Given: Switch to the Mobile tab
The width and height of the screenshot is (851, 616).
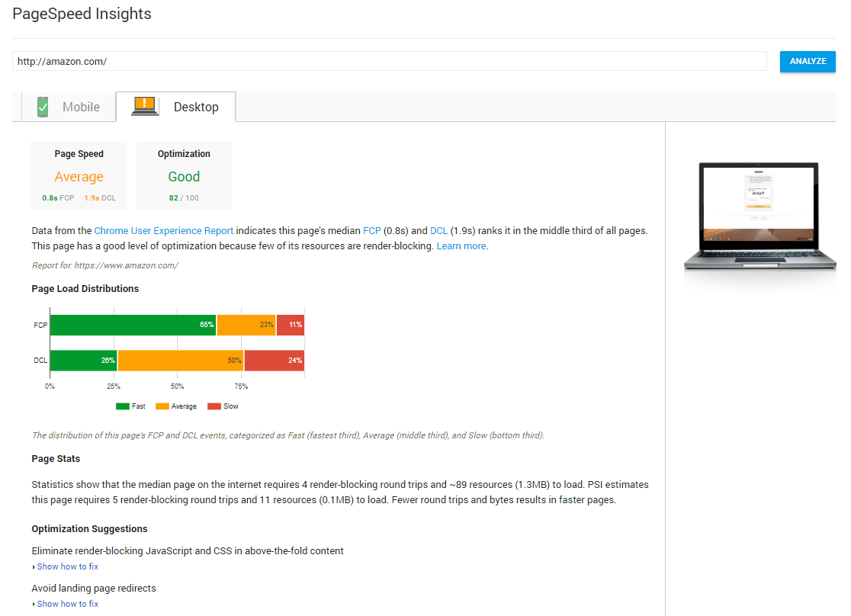Looking at the screenshot, I should pos(69,107).
